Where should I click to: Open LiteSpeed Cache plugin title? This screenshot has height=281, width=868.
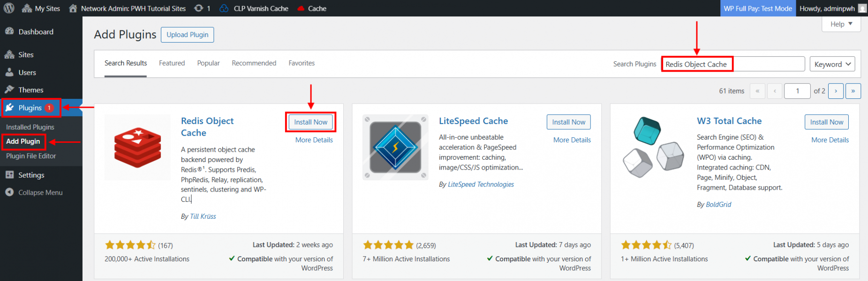coord(473,121)
